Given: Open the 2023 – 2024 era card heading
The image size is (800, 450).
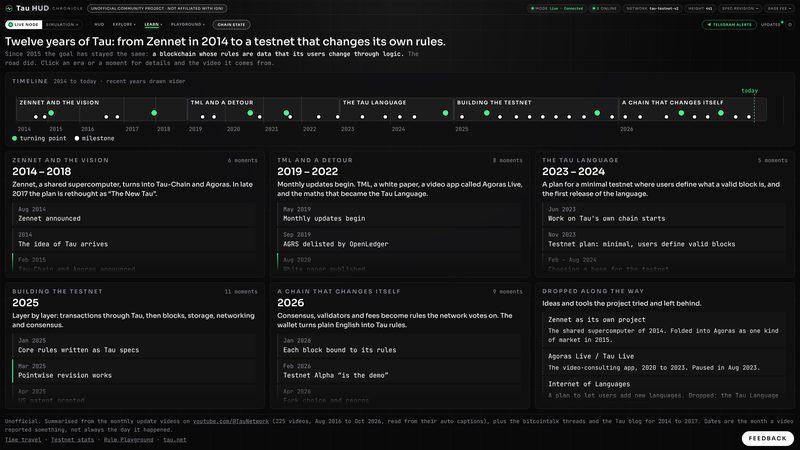Looking at the screenshot, I should 573,171.
